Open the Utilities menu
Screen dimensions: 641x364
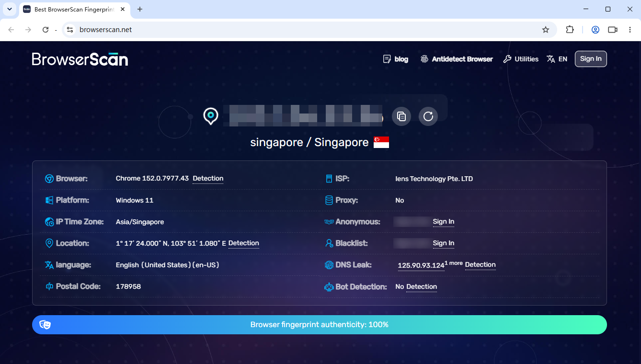pos(521,59)
